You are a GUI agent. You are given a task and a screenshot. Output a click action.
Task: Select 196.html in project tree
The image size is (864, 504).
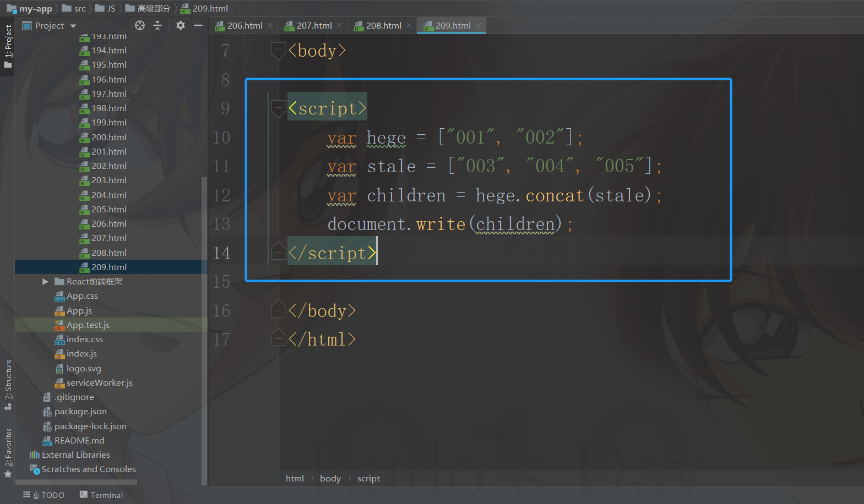[x=103, y=80]
